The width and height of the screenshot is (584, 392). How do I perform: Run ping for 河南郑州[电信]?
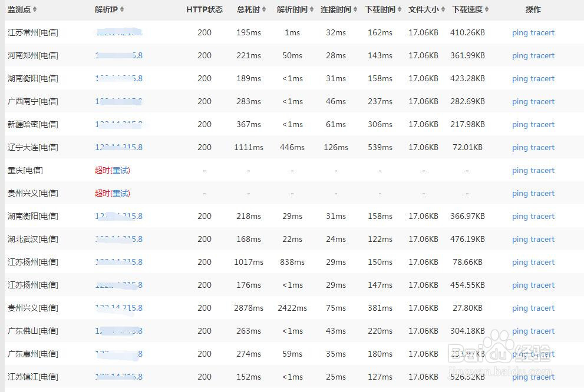point(520,56)
